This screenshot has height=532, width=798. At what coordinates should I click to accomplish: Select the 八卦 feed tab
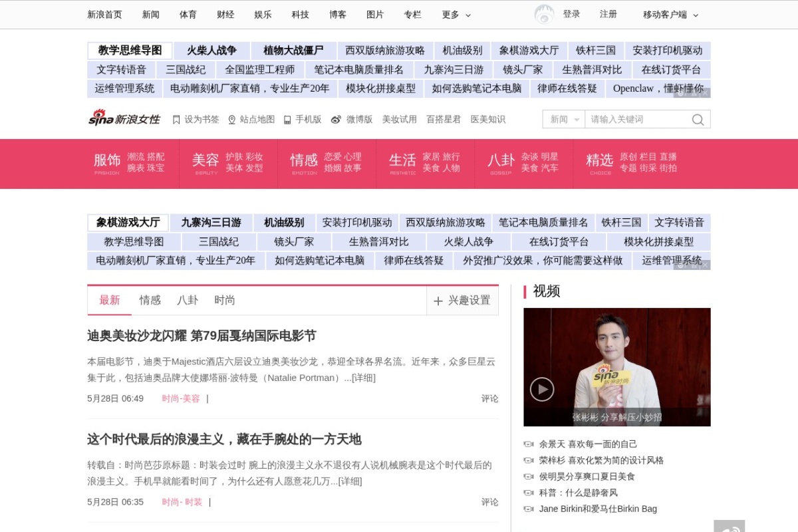point(188,301)
